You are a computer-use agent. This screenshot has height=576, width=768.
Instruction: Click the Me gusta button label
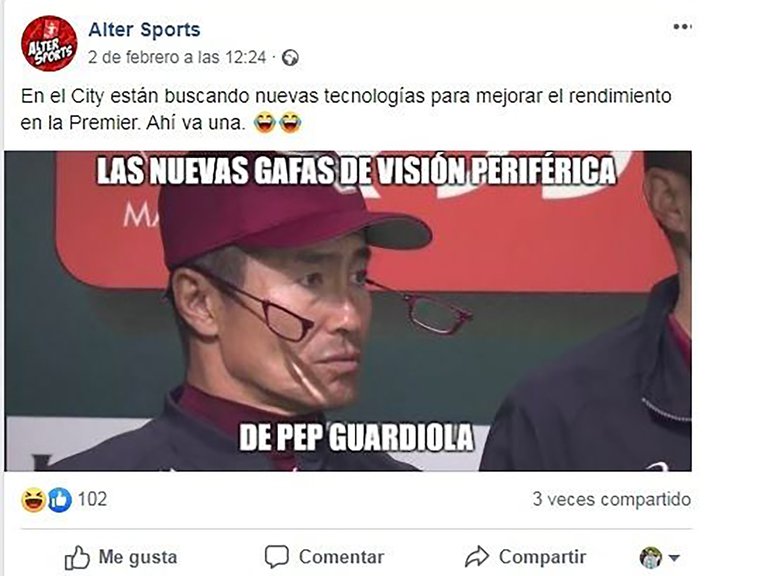click(138, 557)
